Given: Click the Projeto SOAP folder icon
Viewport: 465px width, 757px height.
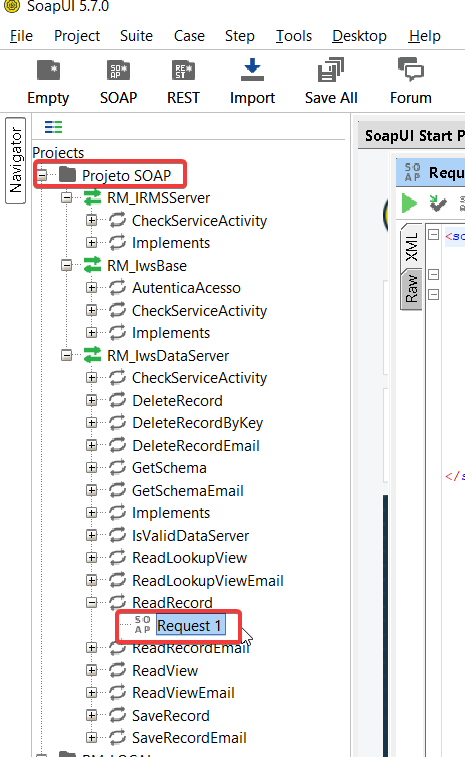Looking at the screenshot, I should (x=67, y=175).
